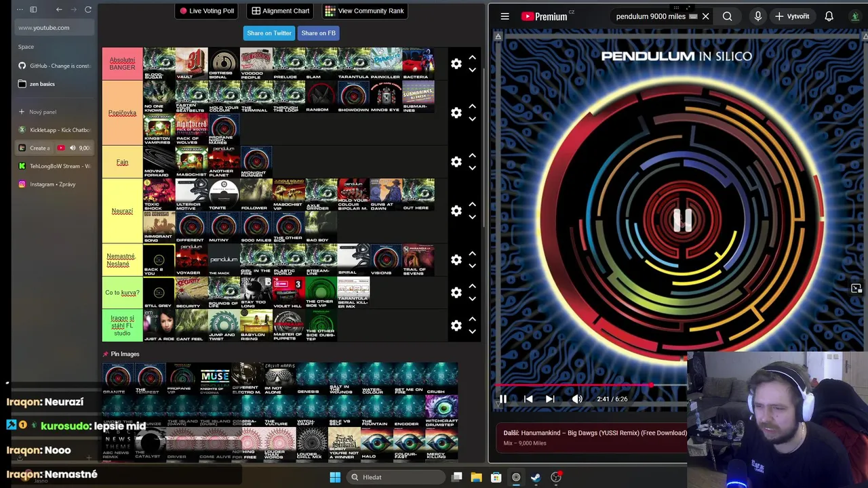Move Absolutní BANGER tier up
Viewport: 868px width, 488px height.
(x=473, y=58)
